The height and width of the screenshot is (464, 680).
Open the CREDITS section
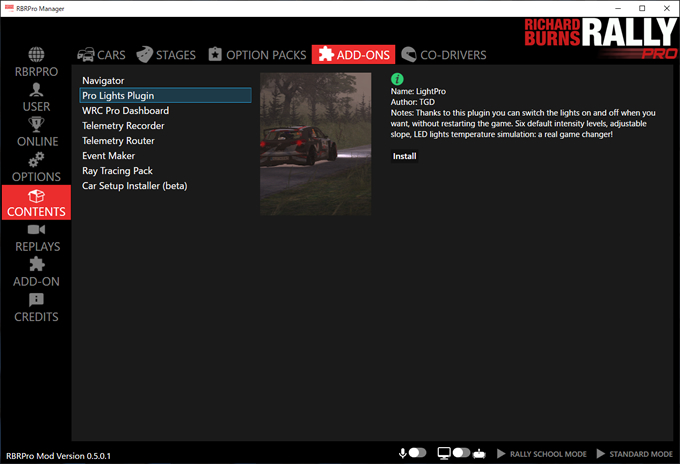point(36,308)
